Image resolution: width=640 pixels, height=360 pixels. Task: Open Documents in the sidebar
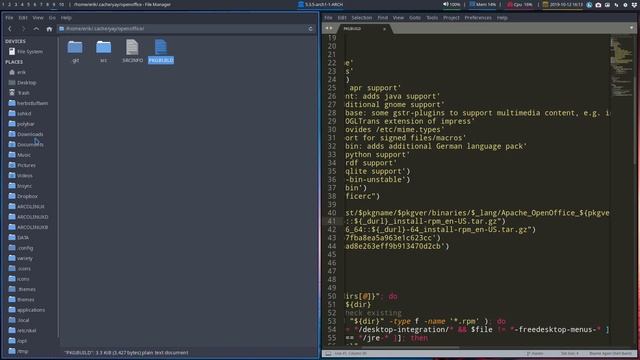[26, 144]
